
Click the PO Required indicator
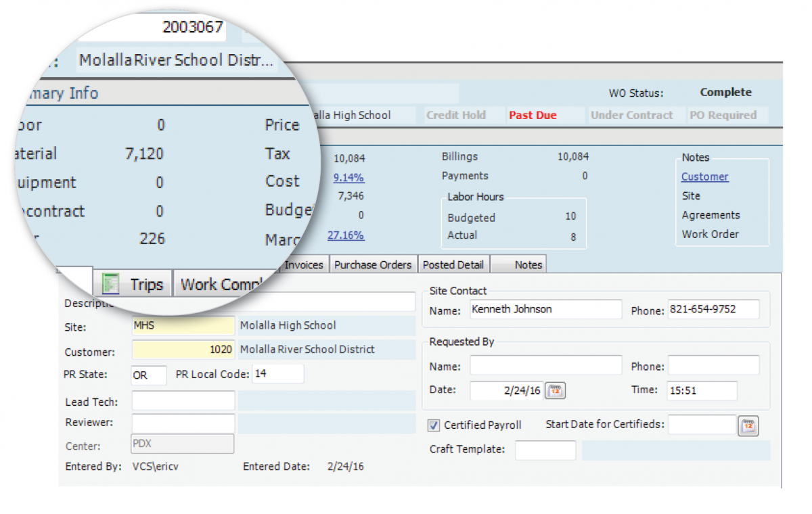click(723, 116)
